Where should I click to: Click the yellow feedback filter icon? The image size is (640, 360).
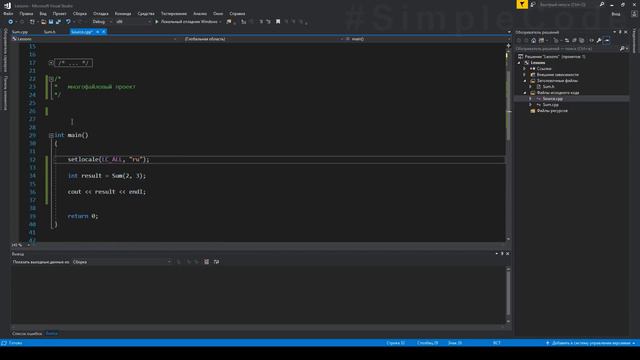(522, 4)
